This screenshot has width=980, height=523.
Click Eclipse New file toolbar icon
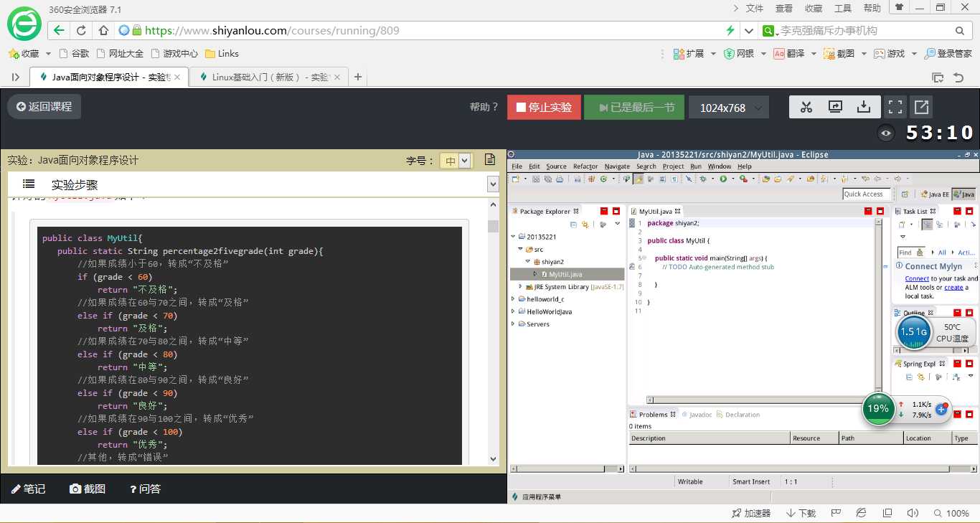515,179
